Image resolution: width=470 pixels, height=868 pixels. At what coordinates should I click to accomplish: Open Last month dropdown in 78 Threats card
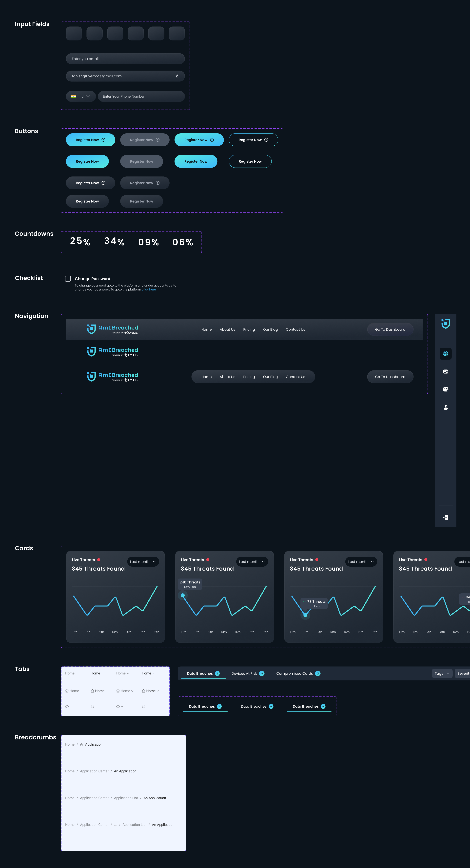[361, 562]
